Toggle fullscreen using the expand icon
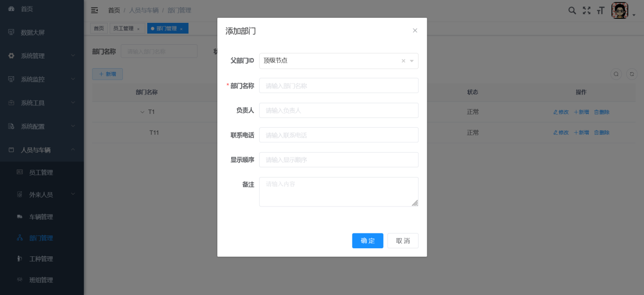The image size is (644, 295). pos(586,10)
